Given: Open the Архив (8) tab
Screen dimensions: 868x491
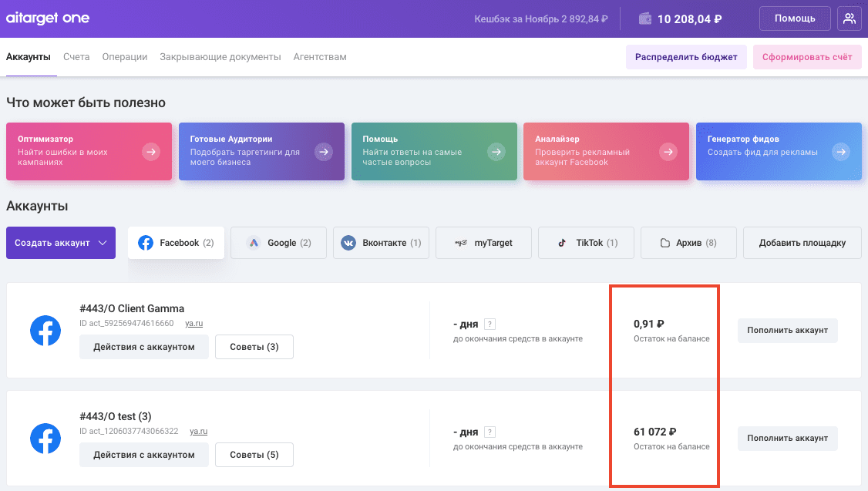Looking at the screenshot, I should (688, 243).
